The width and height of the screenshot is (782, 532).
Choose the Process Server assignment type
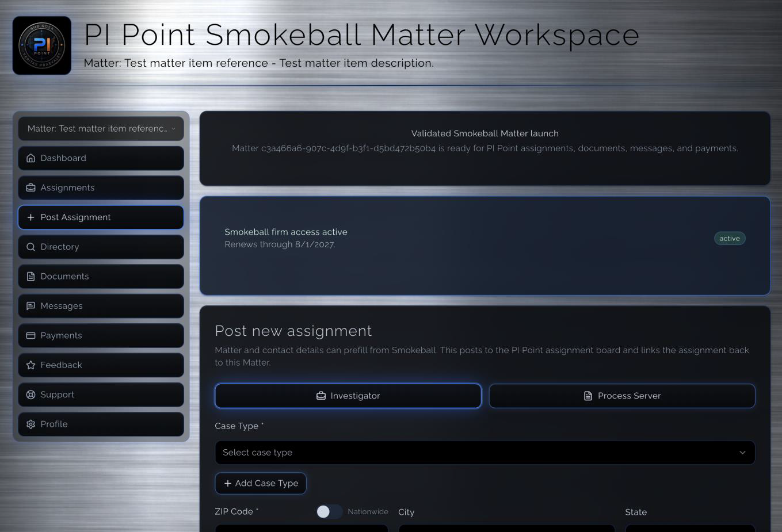622,396
